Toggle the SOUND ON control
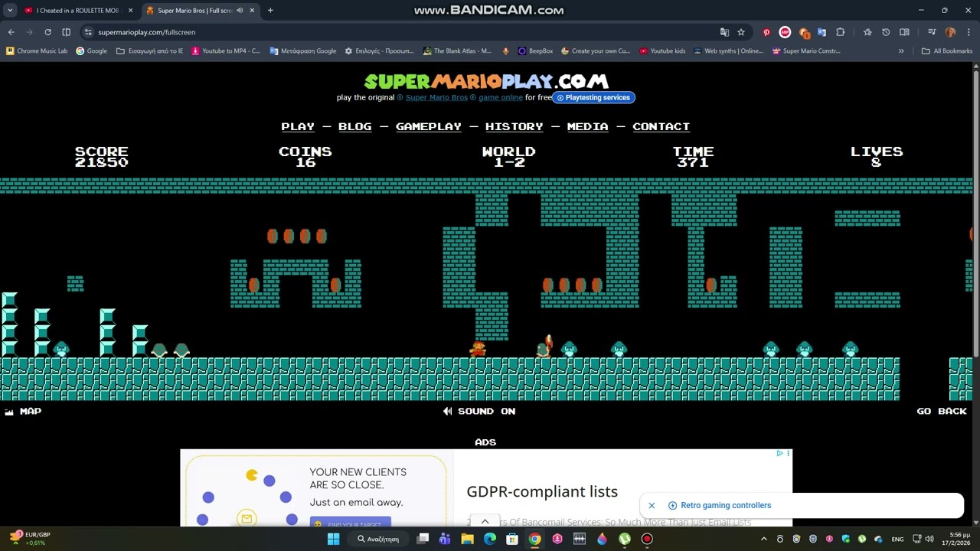Image resolution: width=980 pixels, height=551 pixels. coord(479,411)
